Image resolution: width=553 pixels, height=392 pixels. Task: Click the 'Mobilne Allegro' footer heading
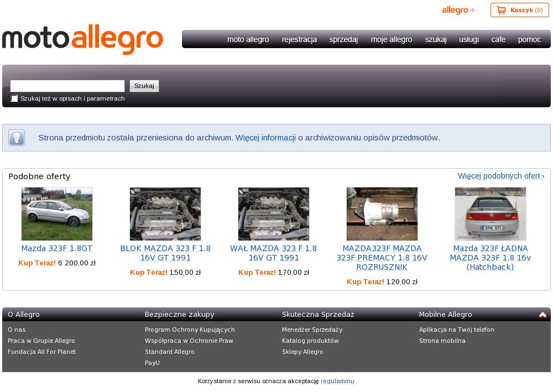[445, 315]
